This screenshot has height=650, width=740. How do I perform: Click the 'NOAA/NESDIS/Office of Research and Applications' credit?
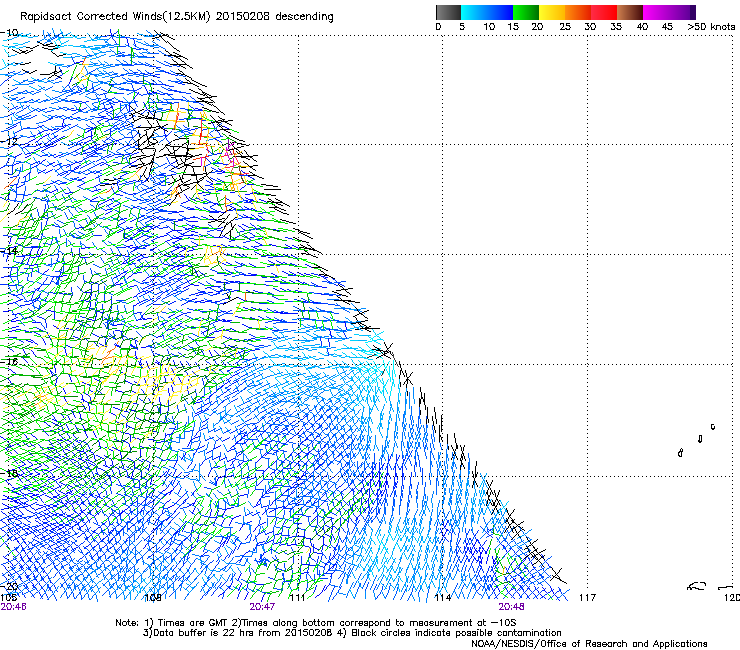click(x=589, y=644)
